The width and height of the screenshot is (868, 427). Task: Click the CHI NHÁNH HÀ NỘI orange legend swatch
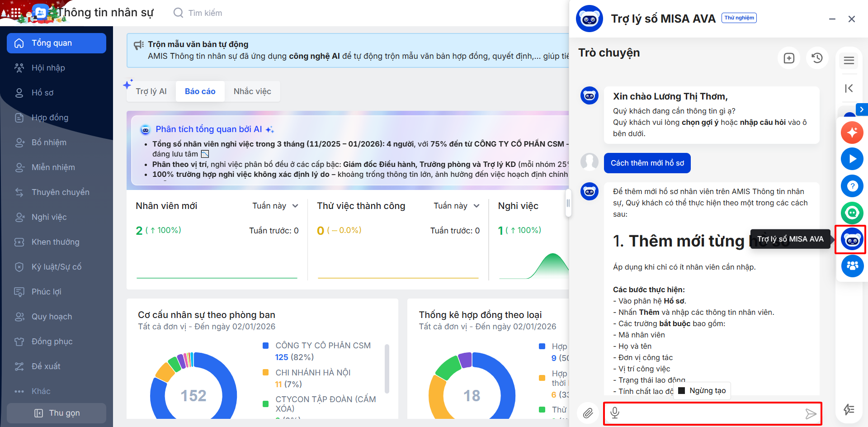[266, 372]
